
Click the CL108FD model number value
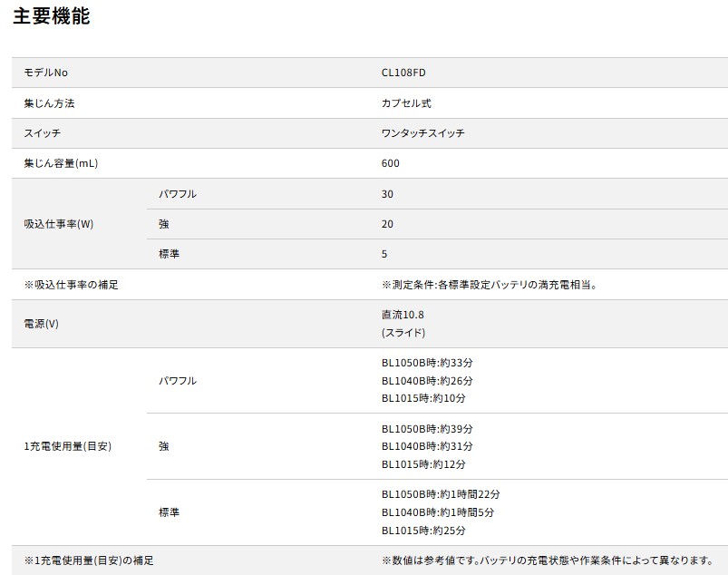tap(403, 73)
